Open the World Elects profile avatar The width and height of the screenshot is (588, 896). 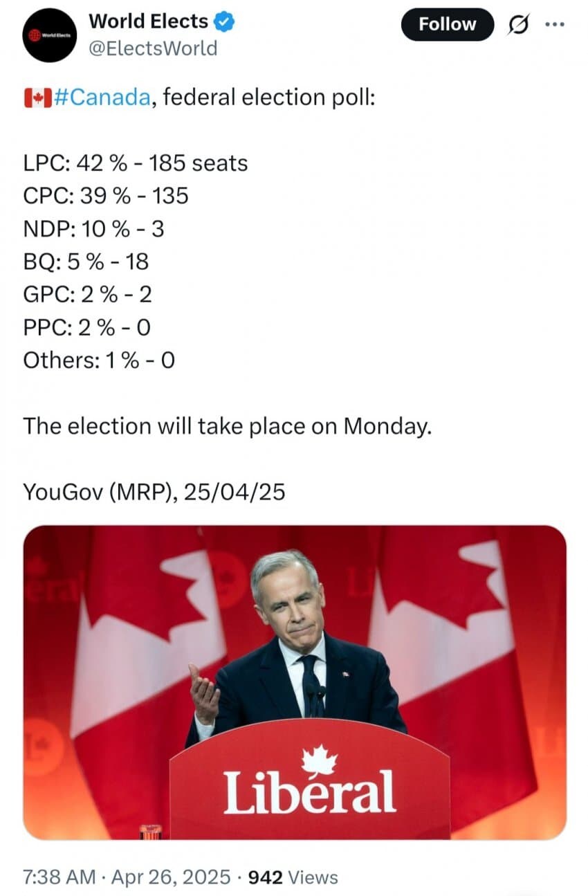coord(48,35)
